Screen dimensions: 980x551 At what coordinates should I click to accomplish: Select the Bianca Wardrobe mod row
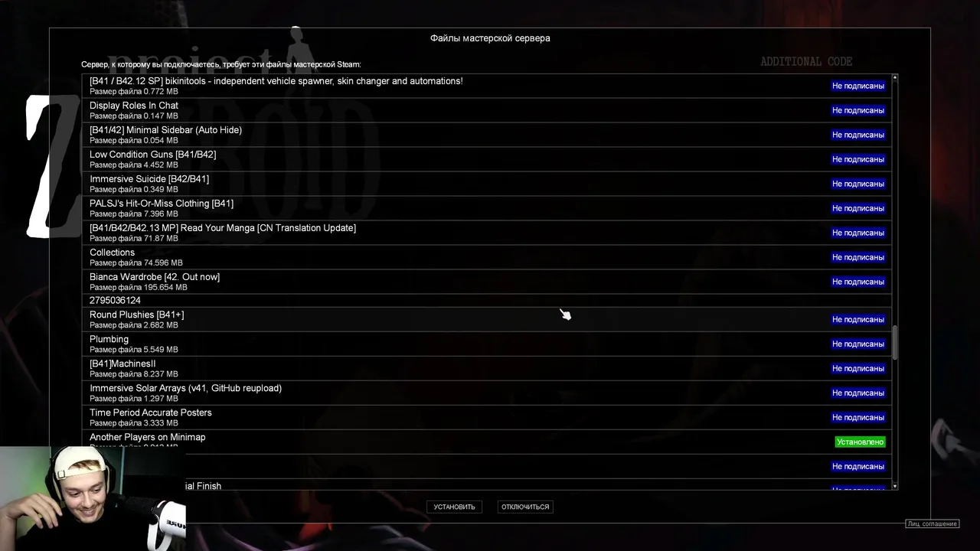(x=487, y=282)
